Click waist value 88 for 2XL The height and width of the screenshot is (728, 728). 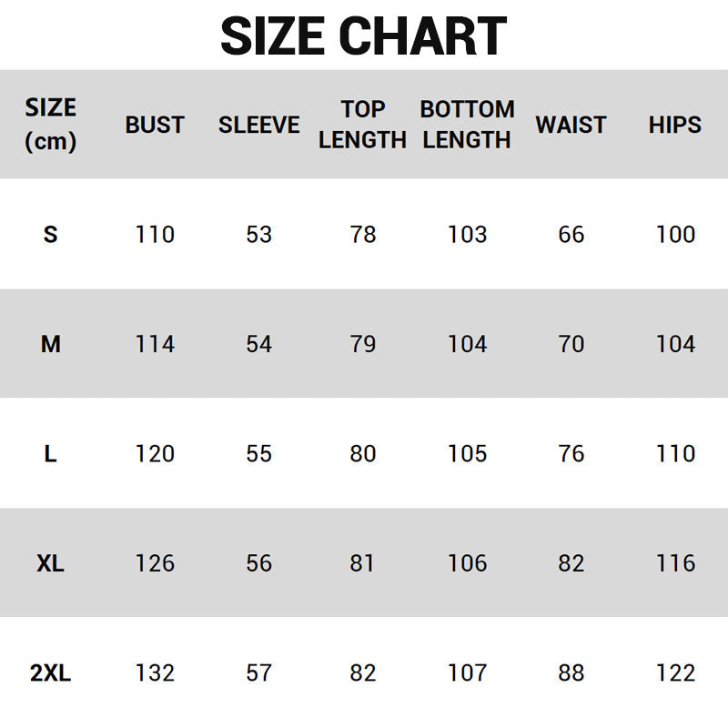pos(571,673)
